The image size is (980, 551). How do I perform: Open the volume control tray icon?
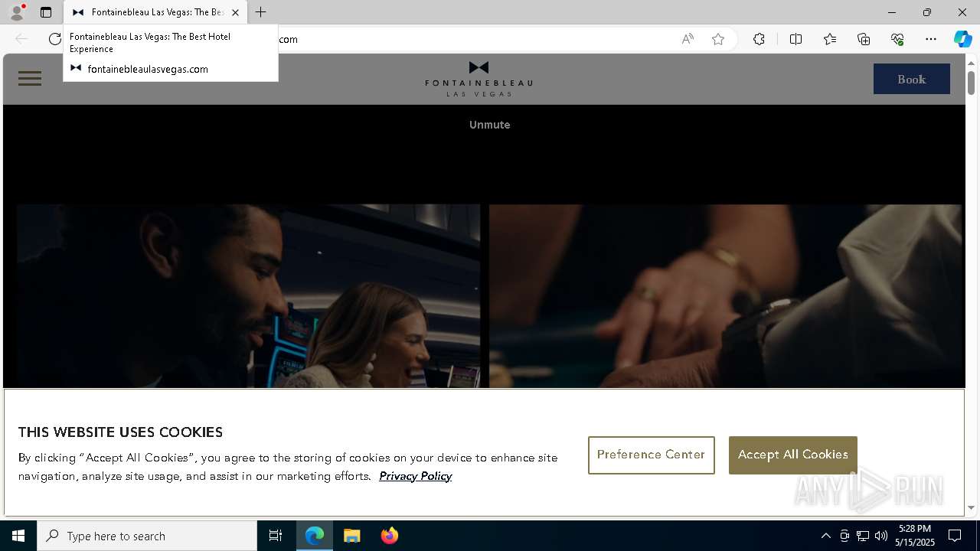pos(881,536)
